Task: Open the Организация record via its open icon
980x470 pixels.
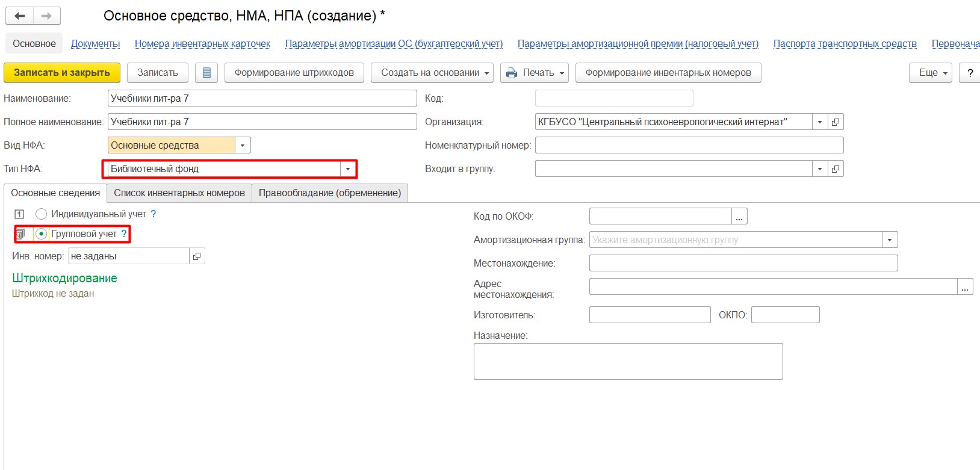Action: (x=836, y=122)
